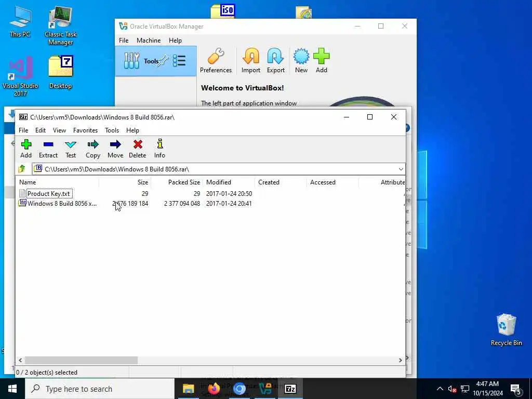Open File Explorer from the taskbar
The width and height of the screenshot is (532, 399).
point(188,389)
